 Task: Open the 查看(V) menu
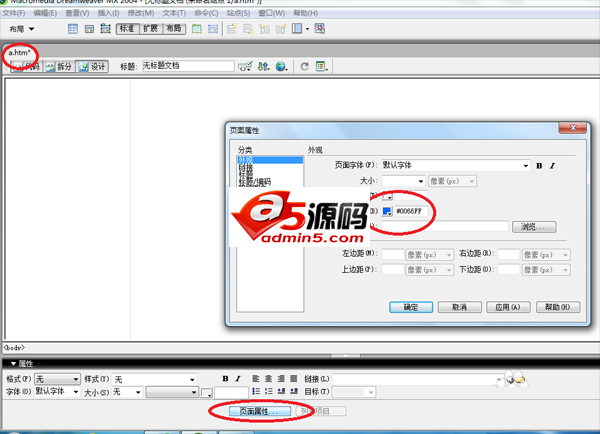click(x=77, y=13)
